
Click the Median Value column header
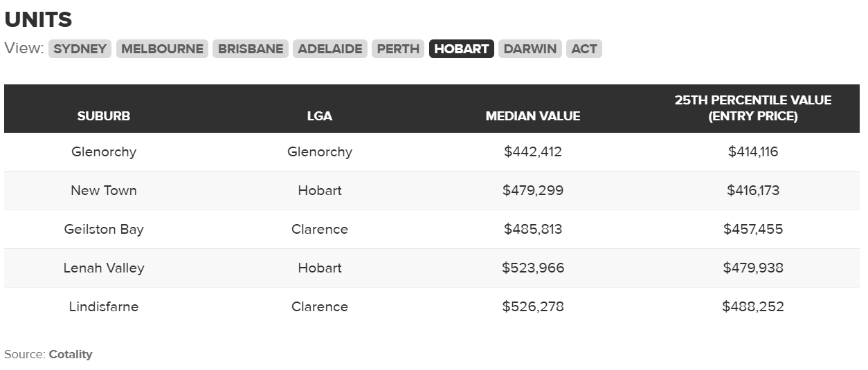[533, 116]
